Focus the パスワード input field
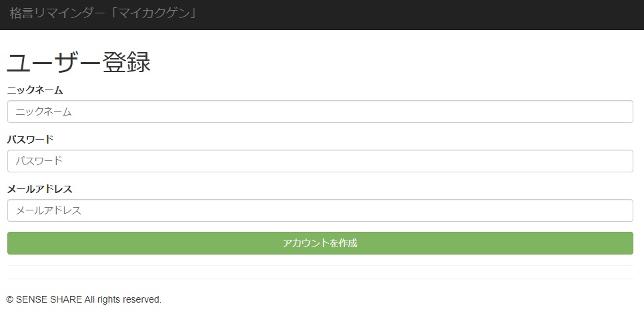Image resolution: width=644 pixels, height=316 pixels. [320, 161]
